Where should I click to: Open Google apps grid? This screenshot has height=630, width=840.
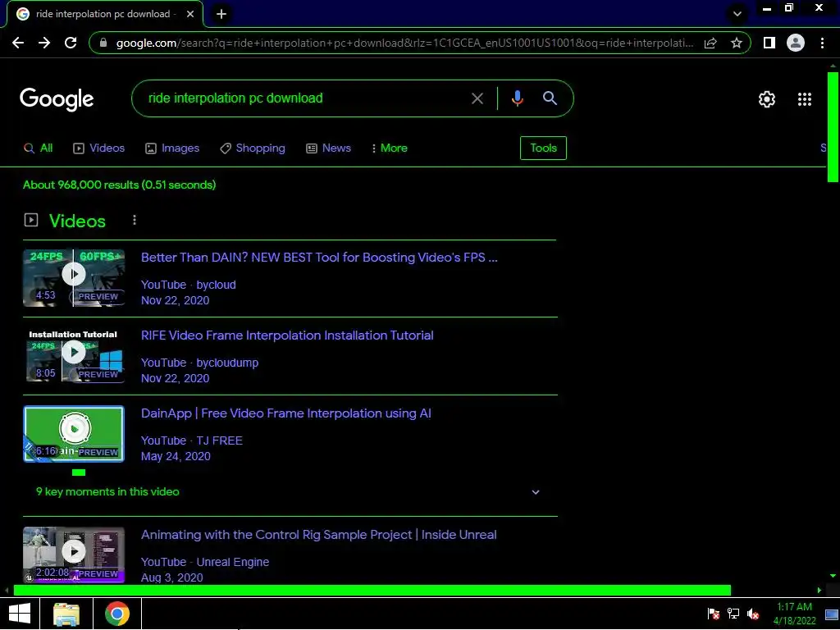click(x=804, y=99)
